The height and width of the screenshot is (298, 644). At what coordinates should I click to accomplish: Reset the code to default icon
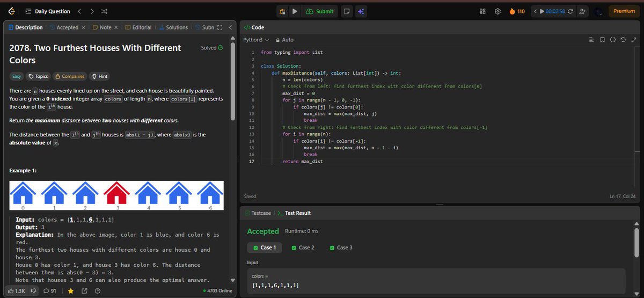pyautogui.click(x=624, y=40)
